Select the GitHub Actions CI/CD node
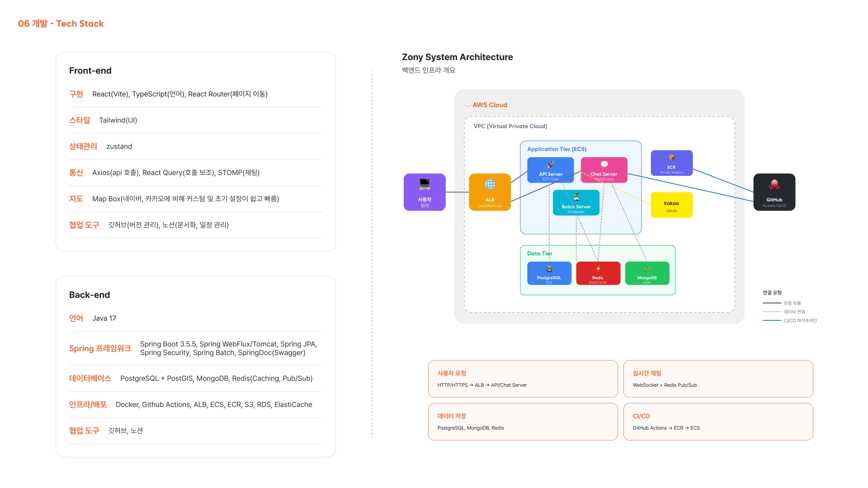 tap(774, 192)
